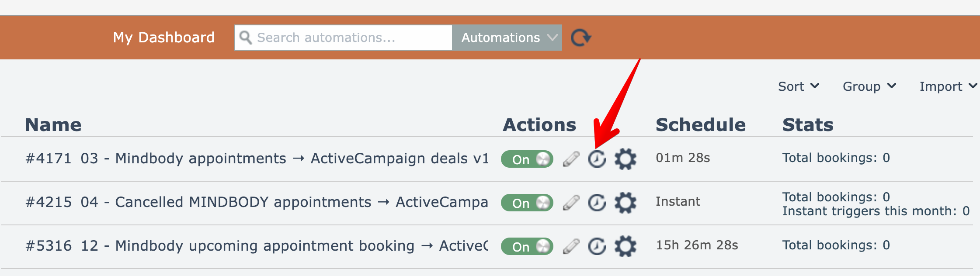Open the Automations search filter dropdown
980x276 pixels.
(507, 38)
